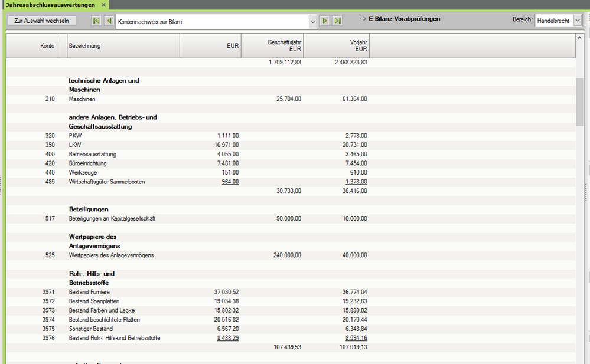Click the Vorjahr subtotal 36.416,00
This screenshot has width=590, height=364.
tap(354, 191)
